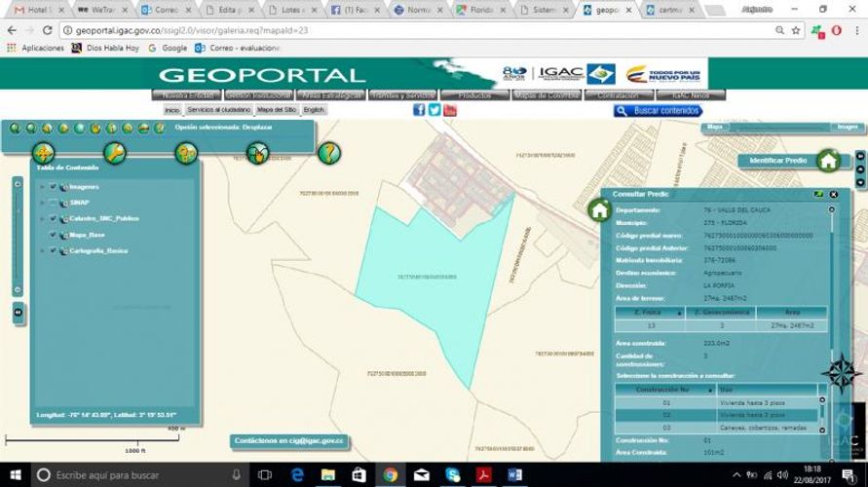868x487 pixels.
Task: Click the Buscar contenidos button
Action: (x=658, y=111)
